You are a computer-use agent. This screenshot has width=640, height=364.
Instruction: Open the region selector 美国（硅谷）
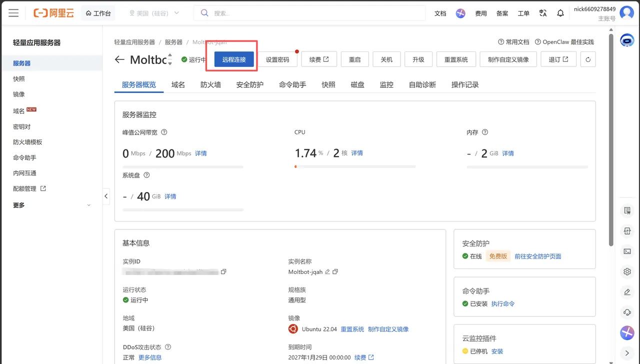[x=154, y=13]
